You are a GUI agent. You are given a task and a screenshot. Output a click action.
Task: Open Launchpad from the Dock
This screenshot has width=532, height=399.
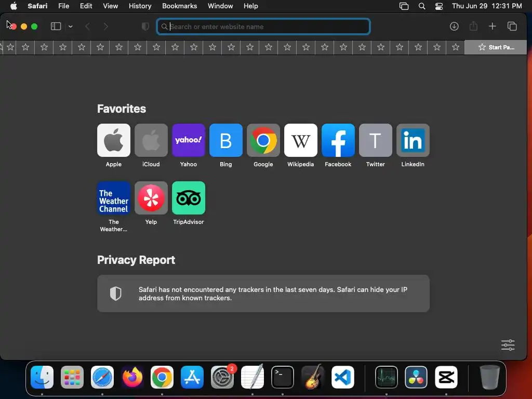tap(72, 377)
